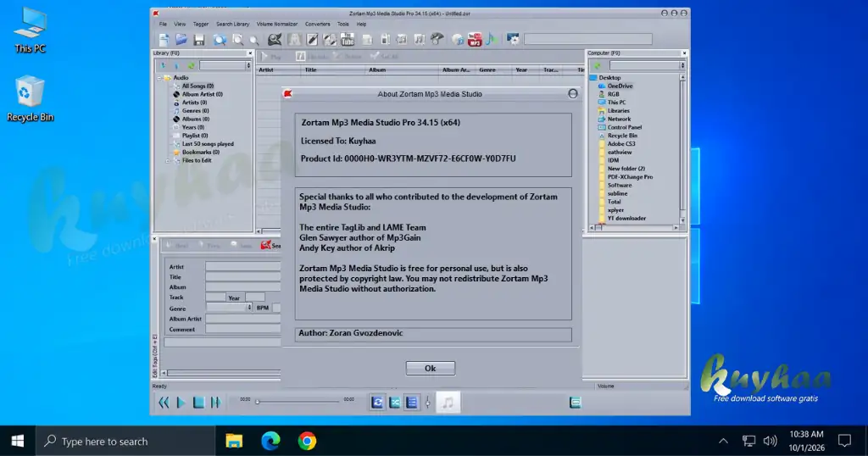
Task: Close the Computer (F9) panel
Action: point(684,53)
